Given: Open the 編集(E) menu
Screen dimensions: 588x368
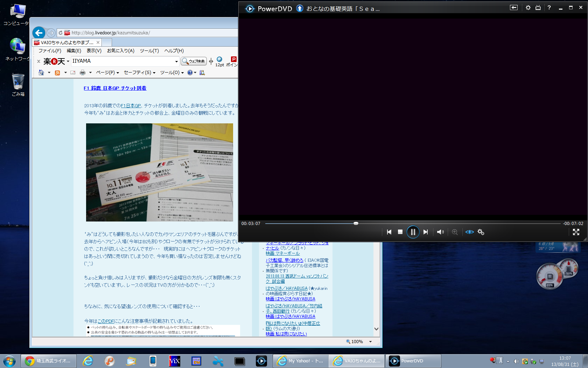Looking at the screenshot, I should [74, 51].
